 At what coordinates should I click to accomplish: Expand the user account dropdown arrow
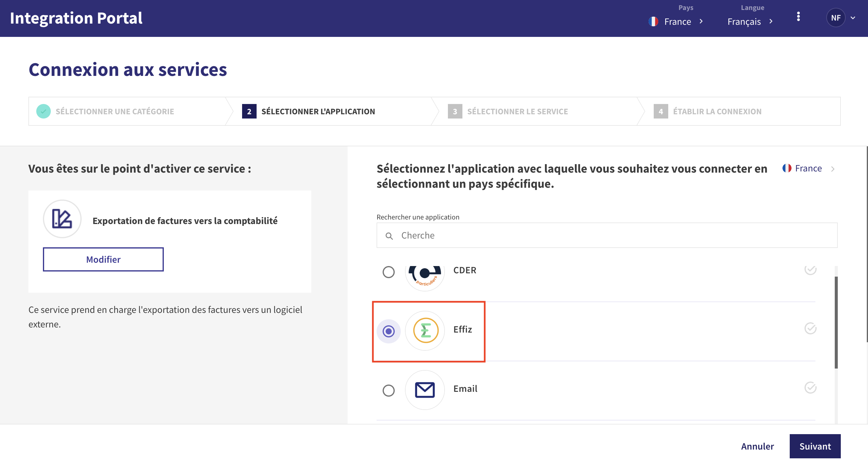[x=853, y=18]
